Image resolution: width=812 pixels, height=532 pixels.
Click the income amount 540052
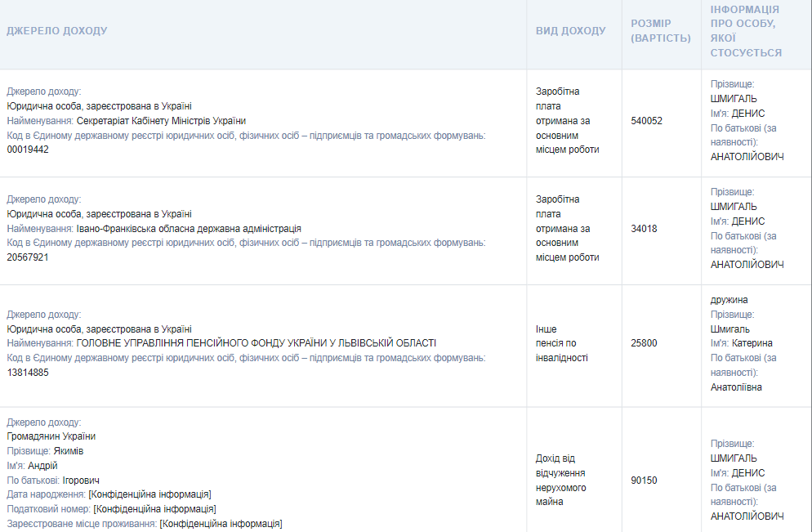click(646, 121)
